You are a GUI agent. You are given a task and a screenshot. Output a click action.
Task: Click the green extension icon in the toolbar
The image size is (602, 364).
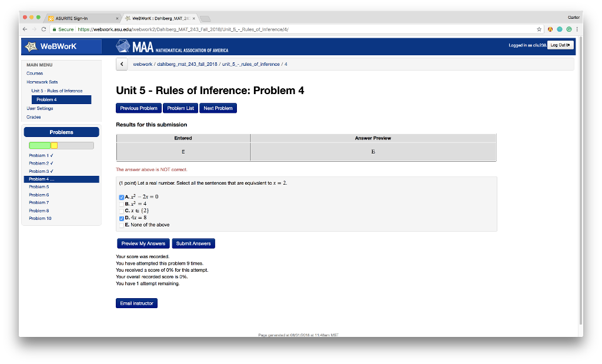[569, 29]
